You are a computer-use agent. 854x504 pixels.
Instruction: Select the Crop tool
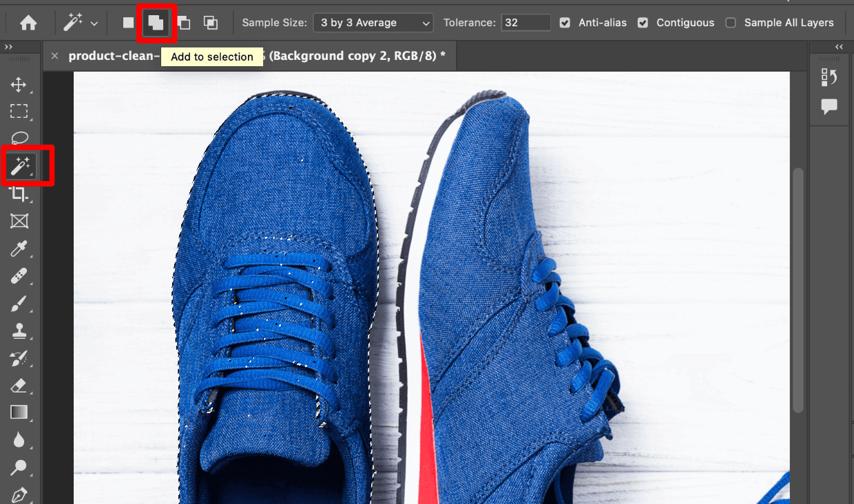19,193
